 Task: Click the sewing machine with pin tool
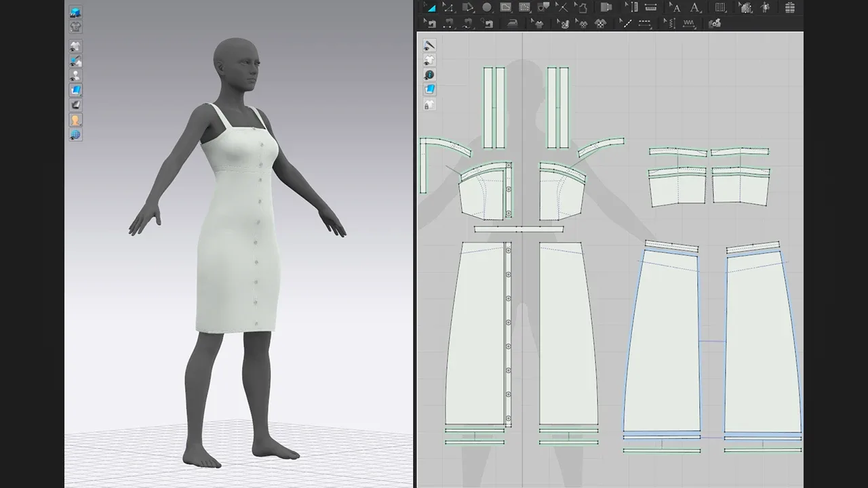487,23
